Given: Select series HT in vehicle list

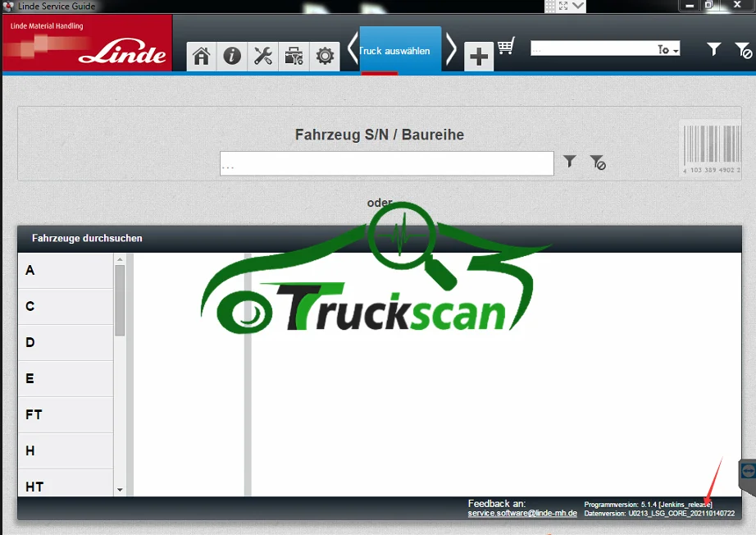Looking at the screenshot, I should (66, 483).
